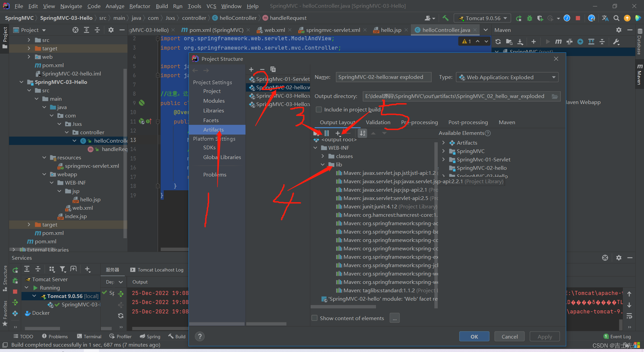644x352 pixels.
Task: Collapse SpringMVC-03-Hello module in Project tree
Action: [21, 82]
